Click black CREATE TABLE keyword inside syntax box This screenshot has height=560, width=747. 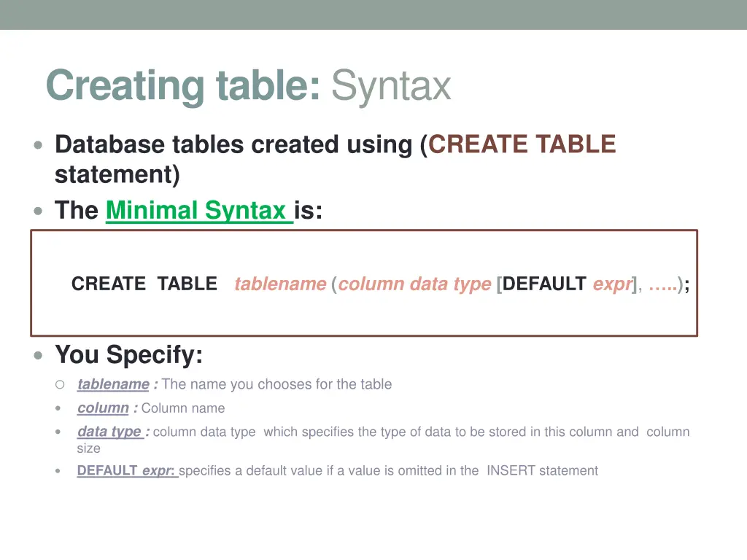[x=144, y=284]
